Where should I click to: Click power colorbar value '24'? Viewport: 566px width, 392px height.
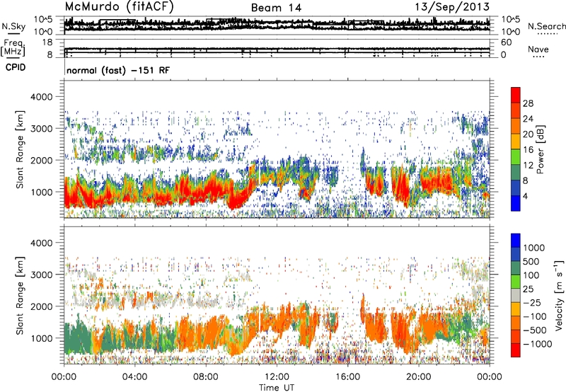tap(528, 119)
